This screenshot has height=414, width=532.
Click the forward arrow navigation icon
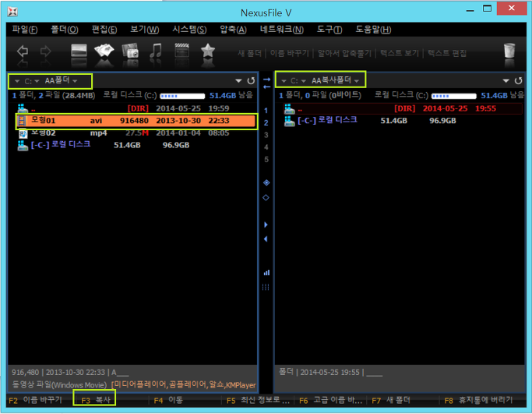[x=45, y=51]
